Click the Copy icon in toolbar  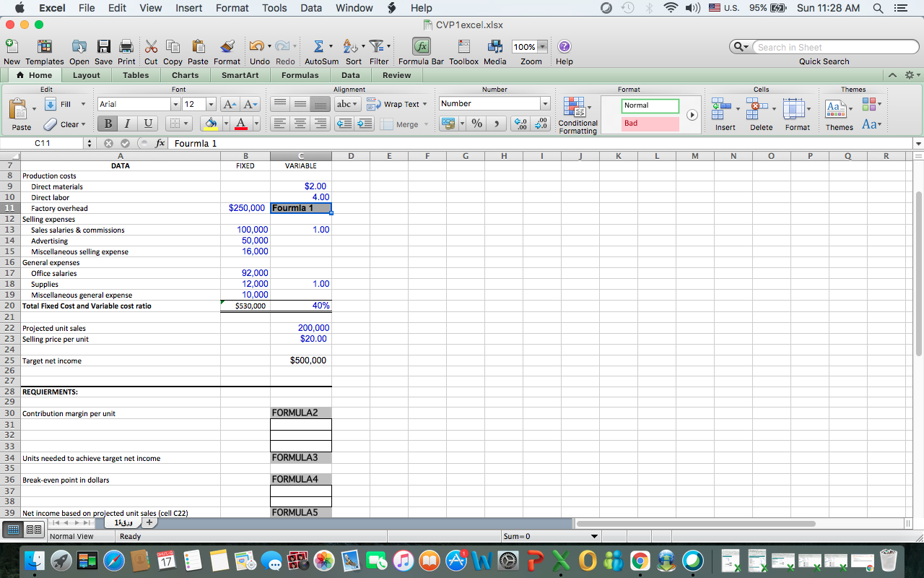pos(173,46)
